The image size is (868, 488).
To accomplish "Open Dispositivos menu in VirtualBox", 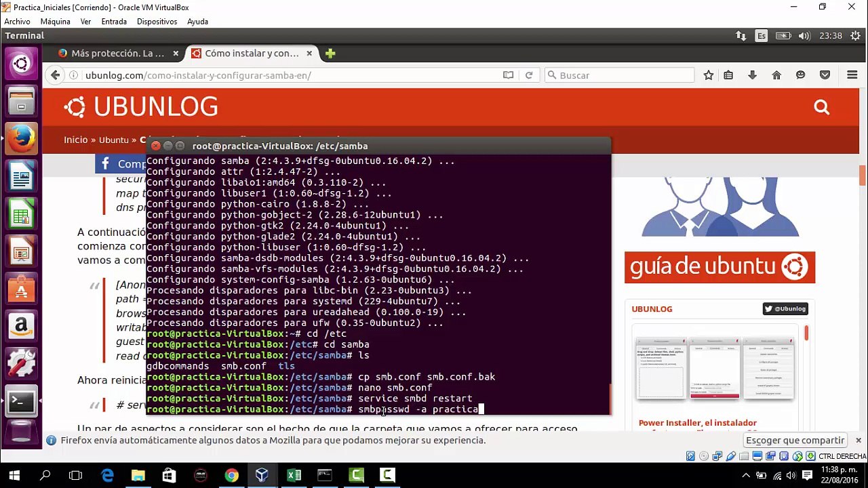I will pyautogui.click(x=157, y=22).
